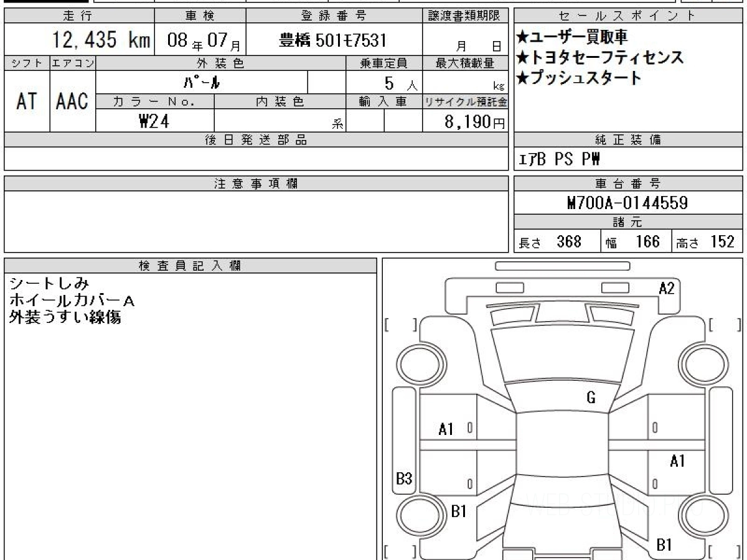The width and height of the screenshot is (747, 560).
Task: Click the リサイクル預託金 header
Action: click(466, 101)
